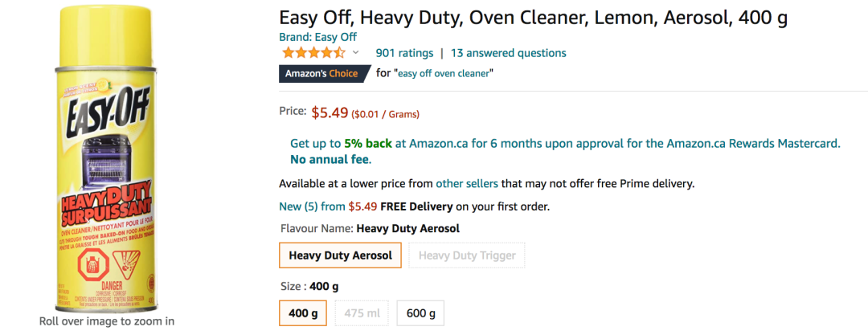Click the product title heading
The width and height of the screenshot is (868, 335).
(533, 18)
